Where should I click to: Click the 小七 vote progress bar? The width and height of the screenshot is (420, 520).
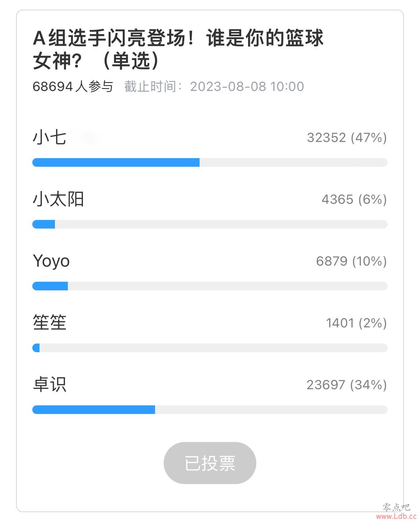click(210, 162)
